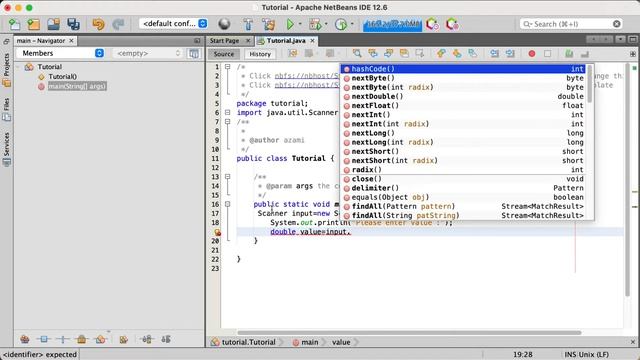Viewport: 640px width, 360px height.
Task: Click the New Project toolbar icon
Action: (x=33, y=24)
